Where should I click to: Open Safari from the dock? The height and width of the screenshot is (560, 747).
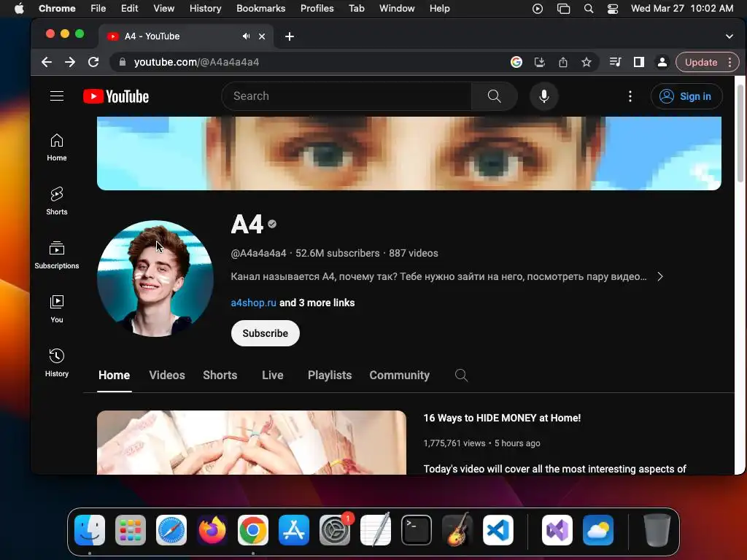click(x=171, y=530)
